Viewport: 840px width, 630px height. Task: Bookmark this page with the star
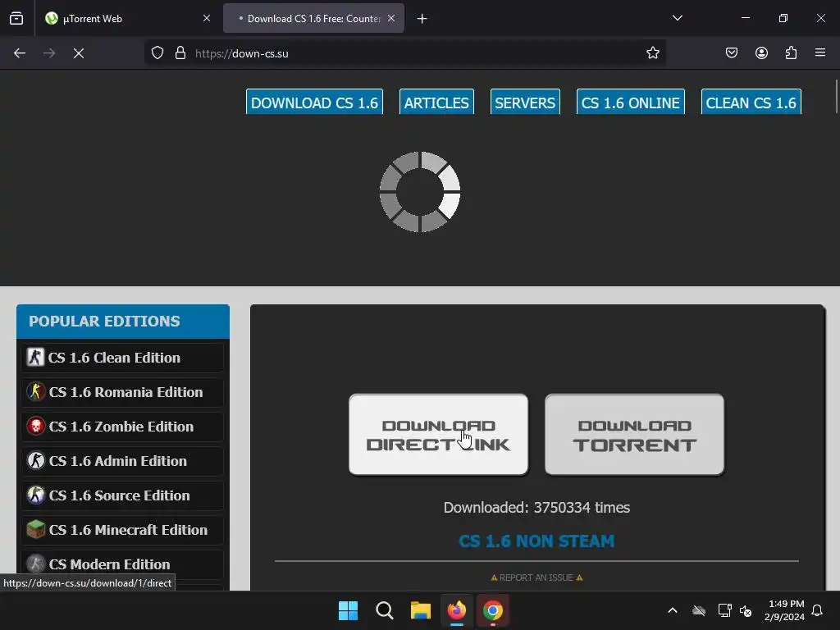(652, 53)
